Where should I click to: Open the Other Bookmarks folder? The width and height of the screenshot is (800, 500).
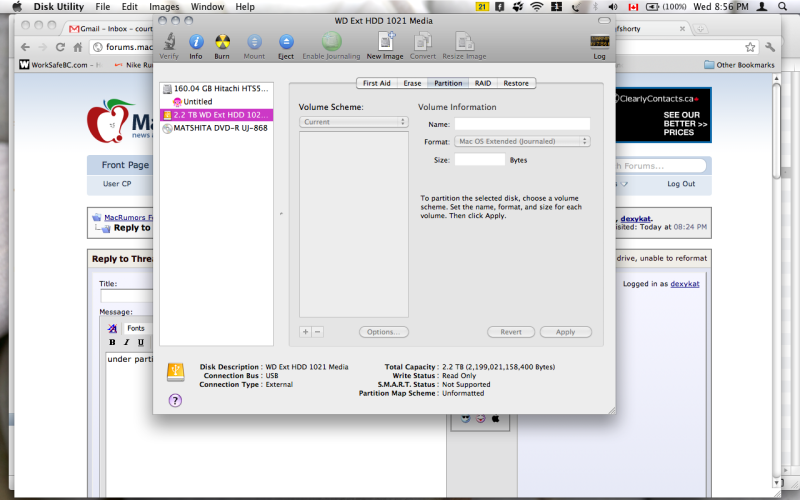point(739,65)
